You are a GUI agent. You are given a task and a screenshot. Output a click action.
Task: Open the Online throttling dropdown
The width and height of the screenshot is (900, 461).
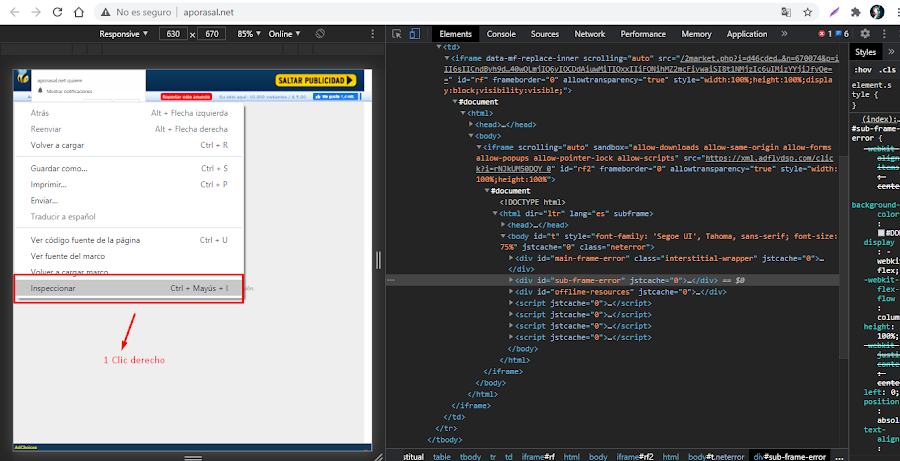pos(284,34)
